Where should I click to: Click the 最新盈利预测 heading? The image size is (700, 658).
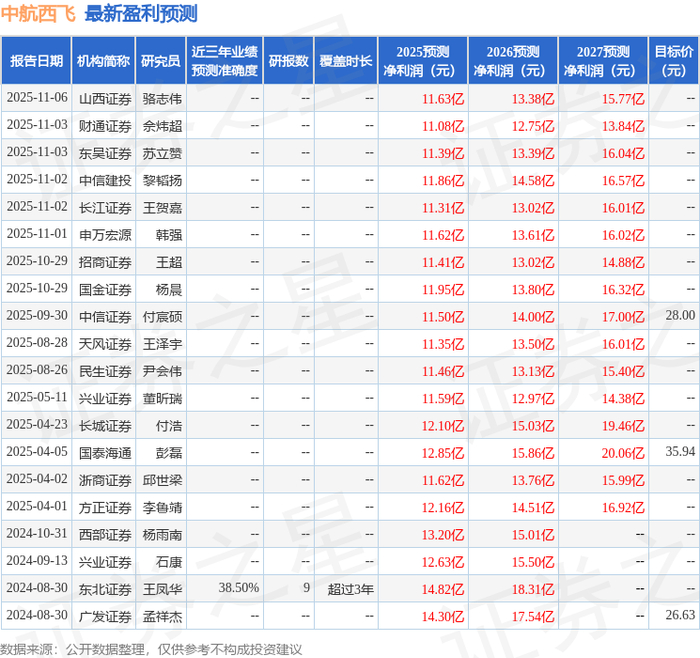pyautogui.click(x=141, y=14)
